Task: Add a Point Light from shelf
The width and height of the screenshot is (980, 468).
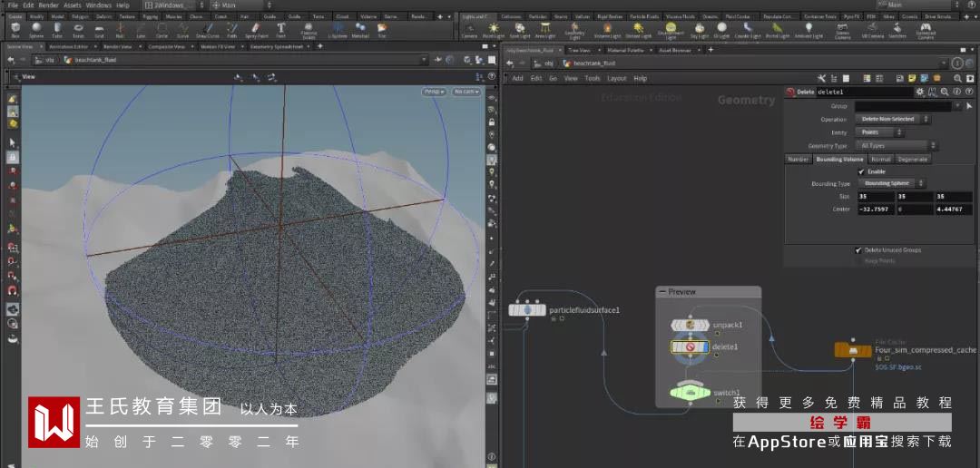Action: coord(495,30)
